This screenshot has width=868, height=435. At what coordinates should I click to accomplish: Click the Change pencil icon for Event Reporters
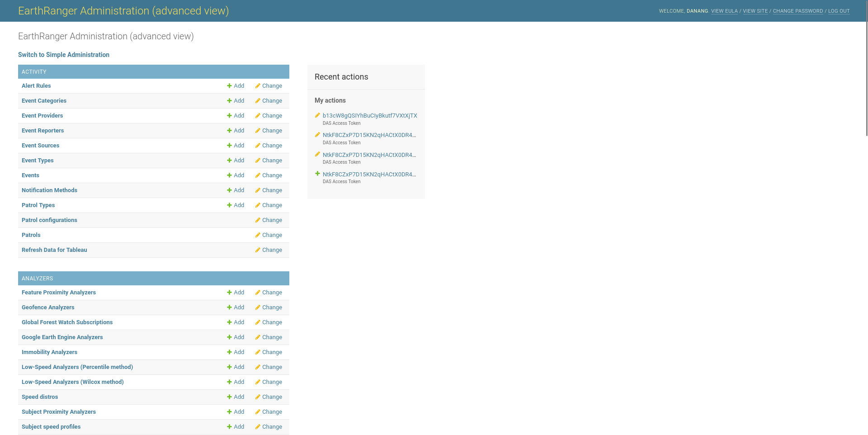(258, 131)
